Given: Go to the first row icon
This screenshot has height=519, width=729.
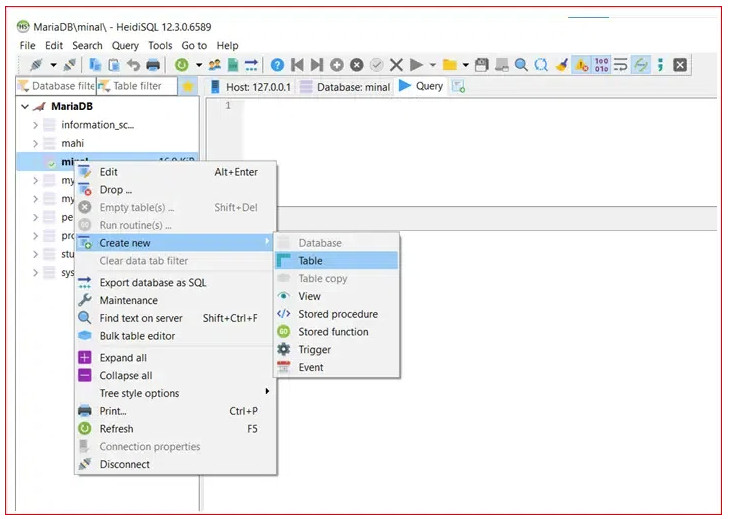Looking at the screenshot, I should pyautogui.click(x=297, y=65).
